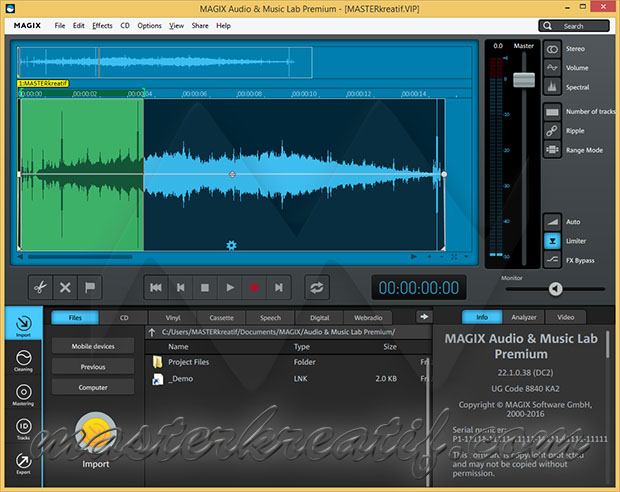Image resolution: width=620 pixels, height=492 pixels.
Task: Open Cleaning section in sidebar
Action: click(x=23, y=361)
